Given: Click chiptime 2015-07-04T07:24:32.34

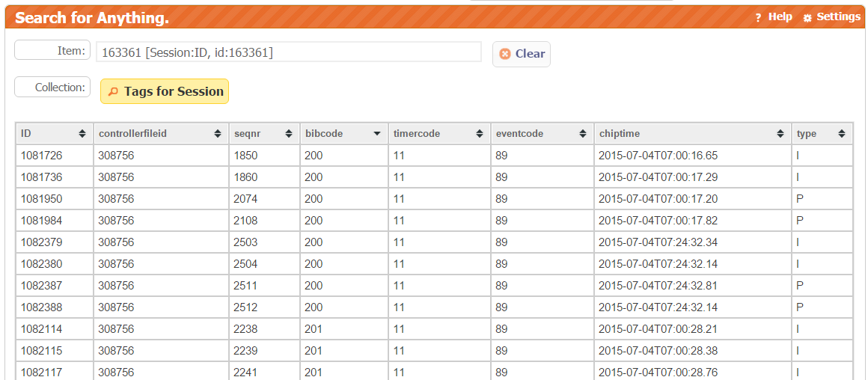Looking at the screenshot, I should pos(658,242).
